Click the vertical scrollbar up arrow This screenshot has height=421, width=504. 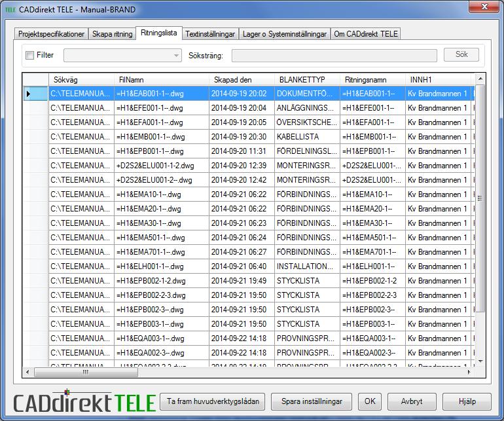(x=480, y=79)
